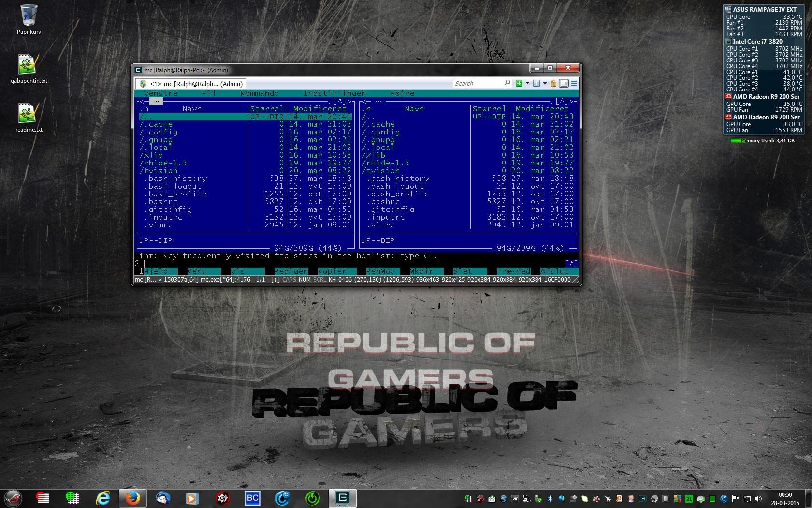Screen dimensions: 812x508
Task: Open the ConEmu hamburger menu icon
Action: (574, 83)
